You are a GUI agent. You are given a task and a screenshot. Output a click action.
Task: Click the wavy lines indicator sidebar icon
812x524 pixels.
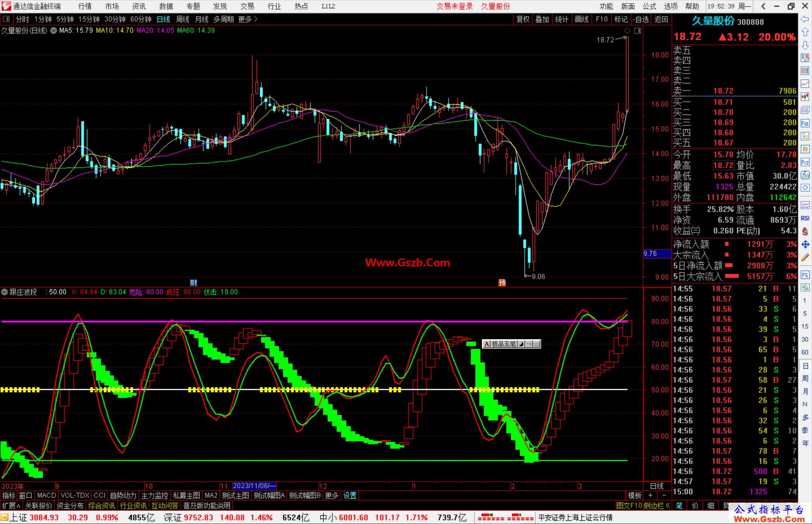coord(805,205)
